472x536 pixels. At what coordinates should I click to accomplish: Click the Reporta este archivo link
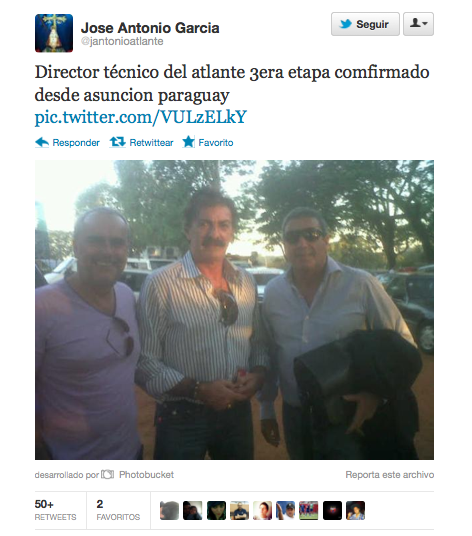(390, 475)
